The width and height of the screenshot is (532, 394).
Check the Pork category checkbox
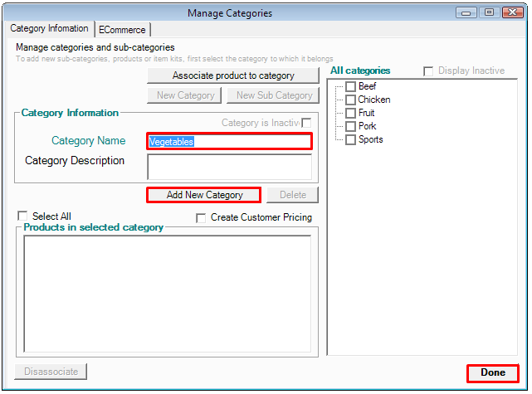click(x=350, y=127)
